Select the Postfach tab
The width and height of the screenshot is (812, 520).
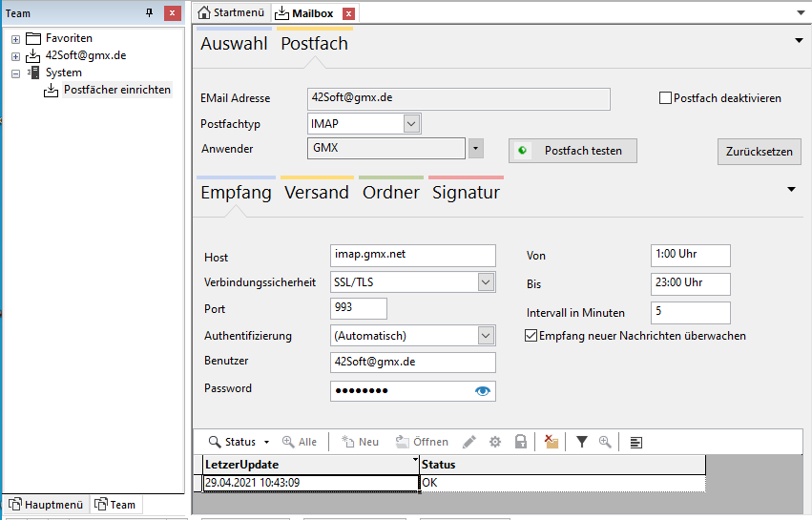[314, 44]
